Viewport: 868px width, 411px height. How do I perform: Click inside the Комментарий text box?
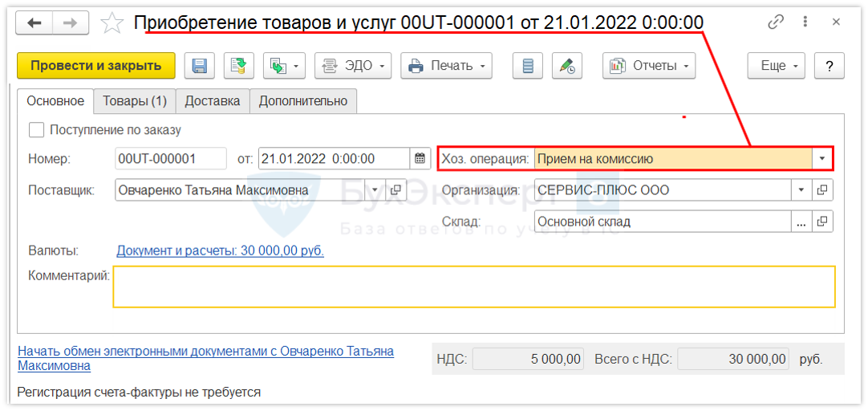(x=474, y=287)
